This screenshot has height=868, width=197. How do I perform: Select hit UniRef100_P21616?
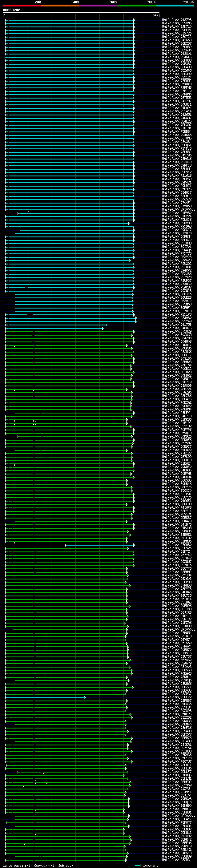[x=177, y=176]
